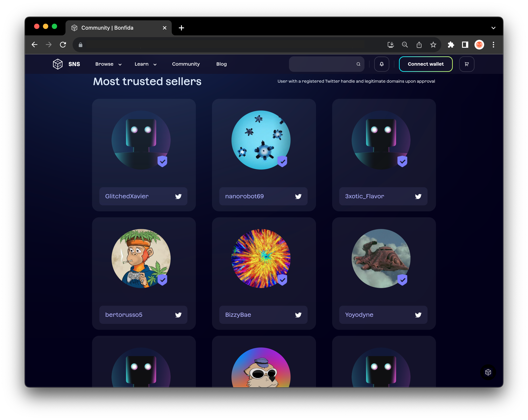Click the browser extensions puzzle icon
This screenshot has height=420, width=528.
click(451, 45)
